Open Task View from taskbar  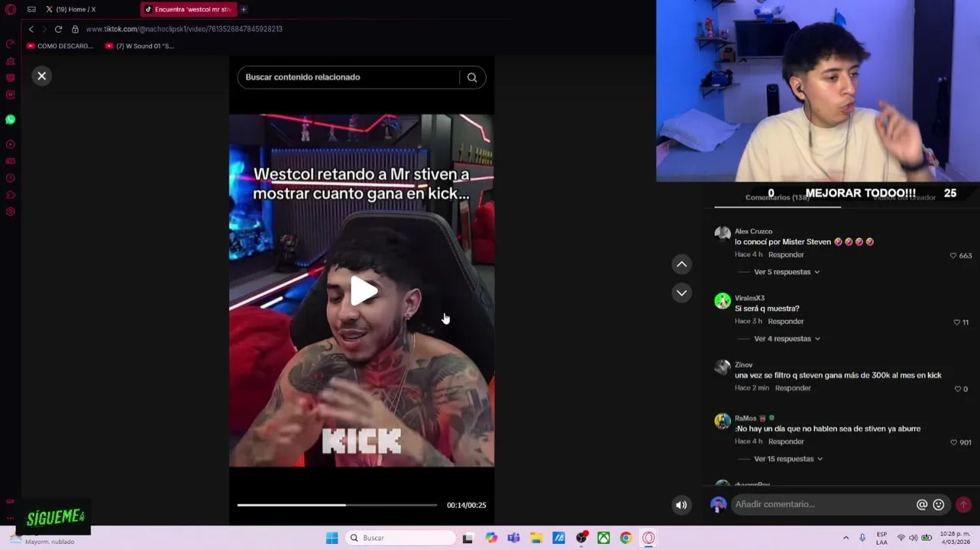[x=467, y=538]
